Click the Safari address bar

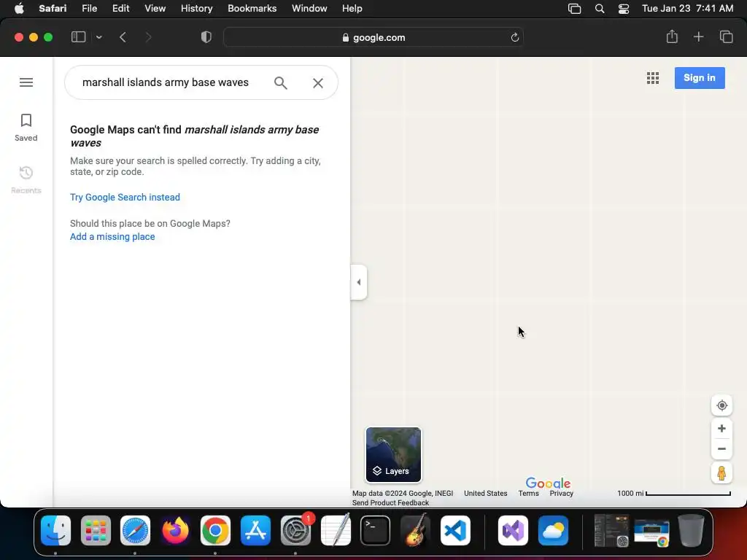(373, 38)
